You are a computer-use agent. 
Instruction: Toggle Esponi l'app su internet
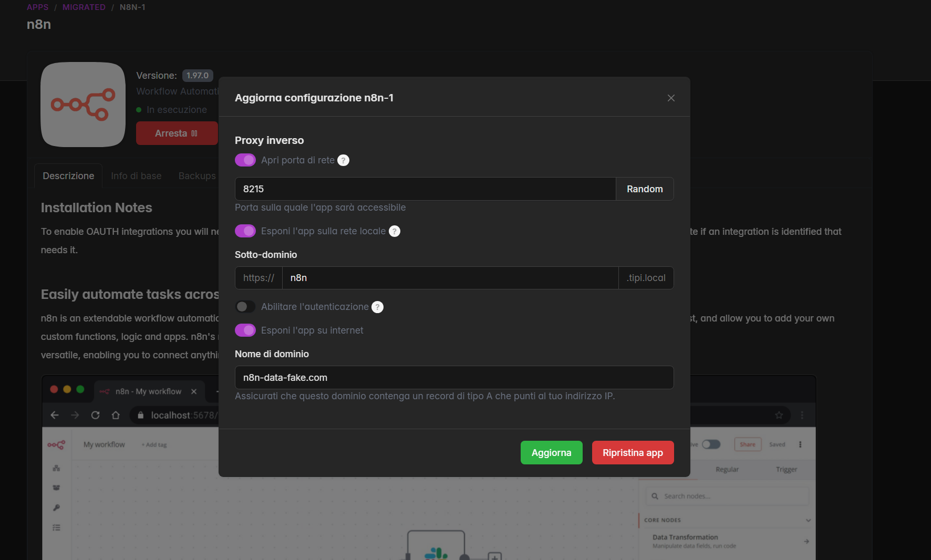pyautogui.click(x=245, y=330)
